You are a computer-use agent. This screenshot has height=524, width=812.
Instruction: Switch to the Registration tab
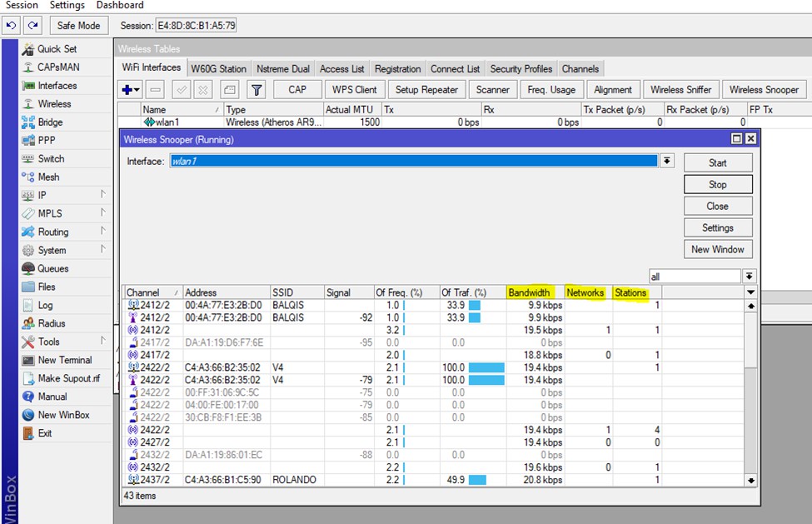pos(397,68)
